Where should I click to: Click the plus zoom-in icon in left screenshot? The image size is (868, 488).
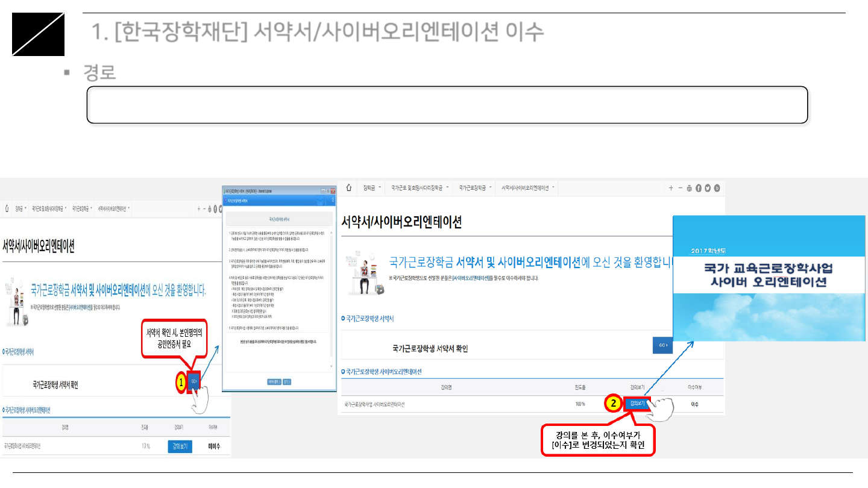198,208
